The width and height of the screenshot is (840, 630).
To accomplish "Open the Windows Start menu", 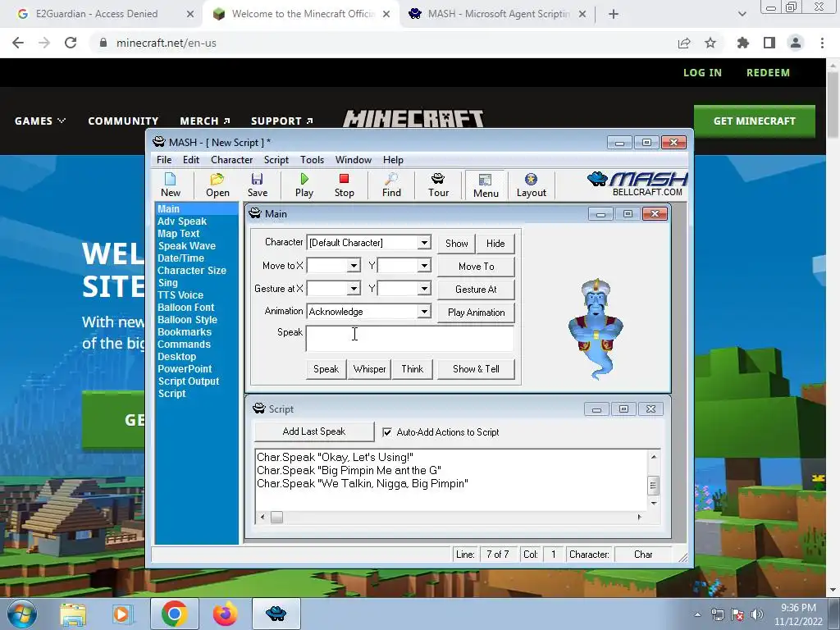I will tap(22, 614).
